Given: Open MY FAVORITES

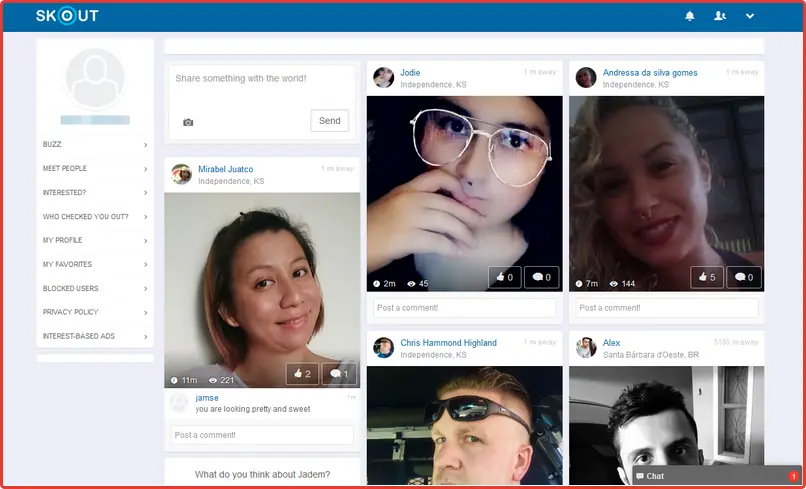Looking at the screenshot, I should pyautogui.click(x=95, y=264).
